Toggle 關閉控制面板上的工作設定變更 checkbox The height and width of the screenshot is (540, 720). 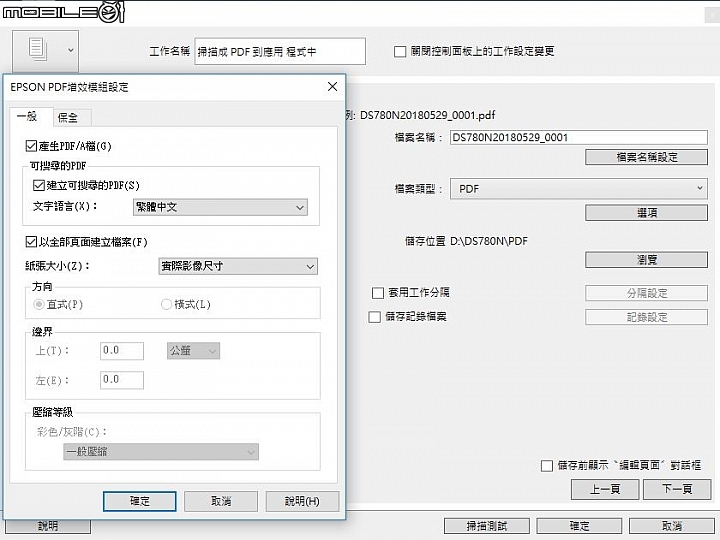click(x=400, y=51)
